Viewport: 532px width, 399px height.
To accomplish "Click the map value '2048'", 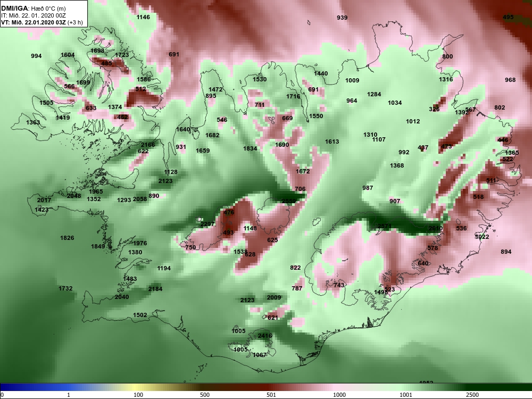I will tap(74, 196).
